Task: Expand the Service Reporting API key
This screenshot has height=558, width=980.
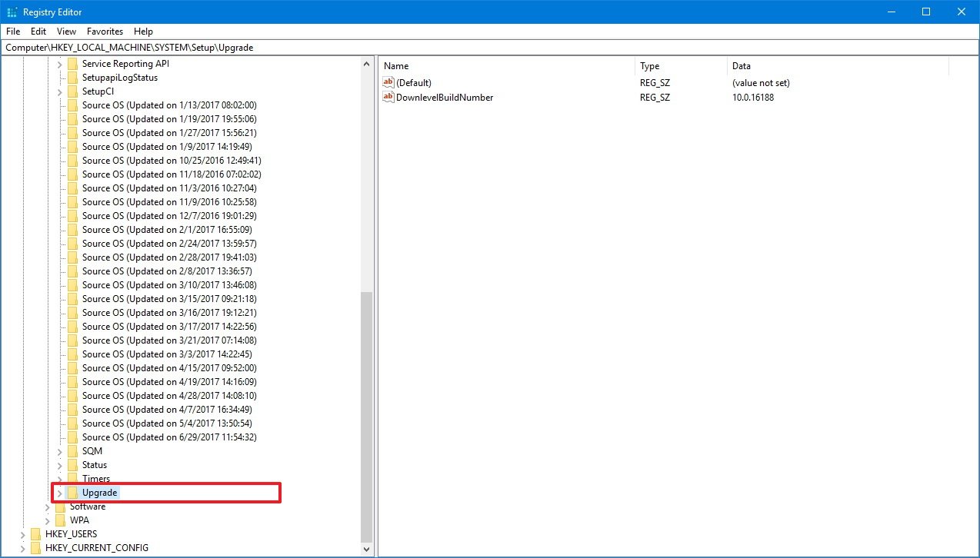Action: tap(60, 64)
